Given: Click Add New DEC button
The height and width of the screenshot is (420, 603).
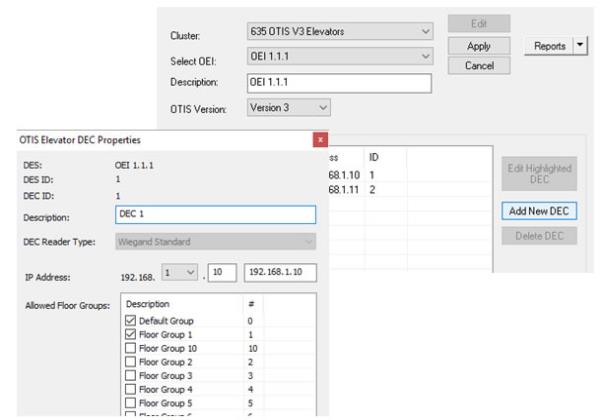Looking at the screenshot, I should (x=539, y=211).
